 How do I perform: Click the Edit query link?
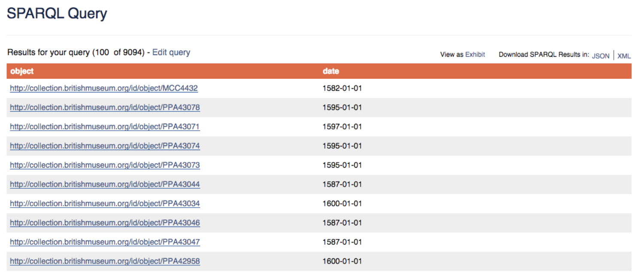coord(171,52)
